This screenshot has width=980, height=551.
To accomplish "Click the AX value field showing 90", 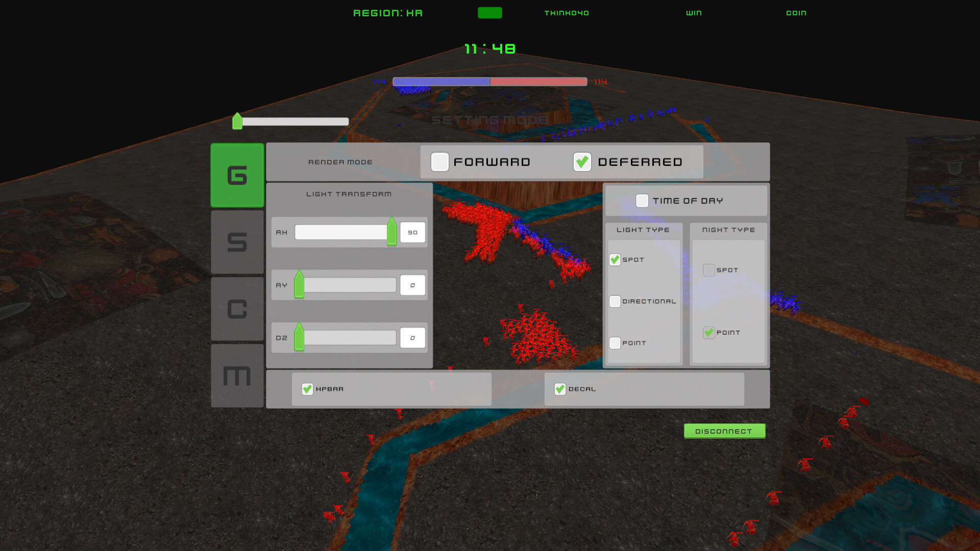I will click(x=412, y=232).
